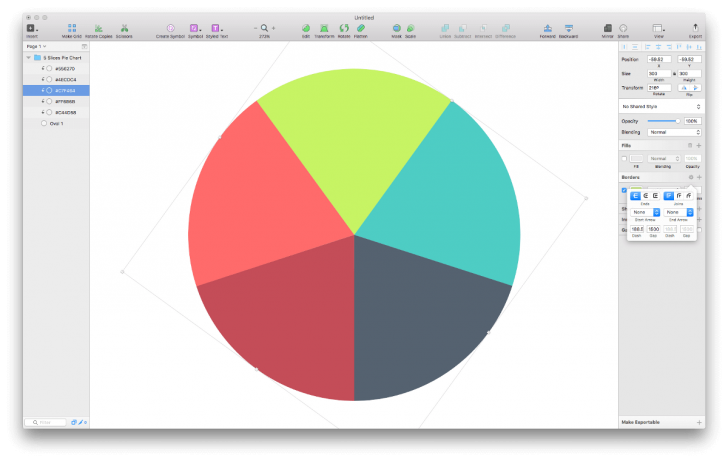The image size is (728, 461).
Task: Click the Opacity 100% value field
Action: point(692,121)
